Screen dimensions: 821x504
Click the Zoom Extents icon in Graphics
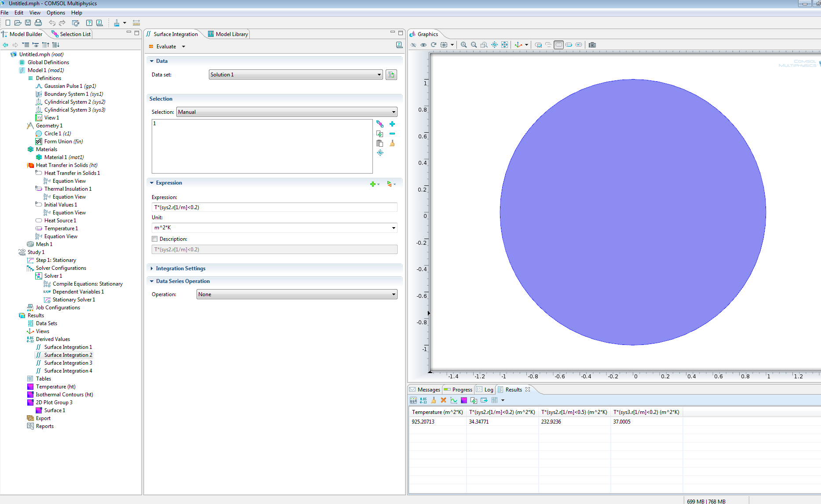point(504,45)
